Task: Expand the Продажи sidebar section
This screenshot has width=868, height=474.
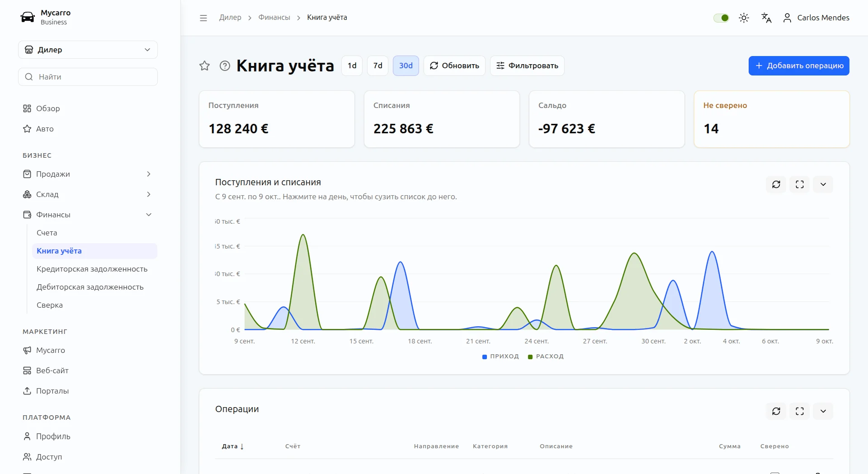Action: pyautogui.click(x=88, y=174)
